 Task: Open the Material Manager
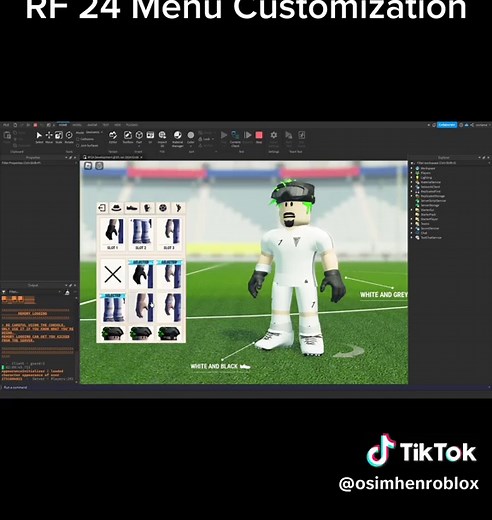pos(178,138)
